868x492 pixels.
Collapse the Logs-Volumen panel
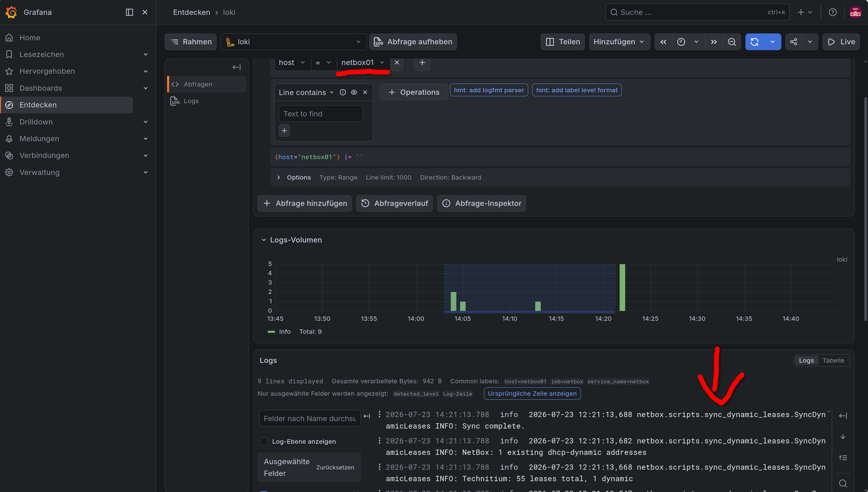tap(264, 240)
